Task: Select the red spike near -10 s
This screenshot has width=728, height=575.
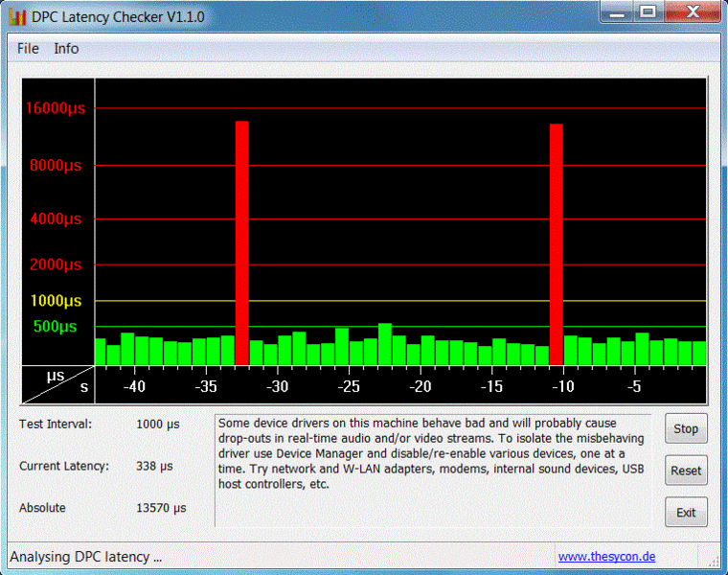Action: coord(557,244)
